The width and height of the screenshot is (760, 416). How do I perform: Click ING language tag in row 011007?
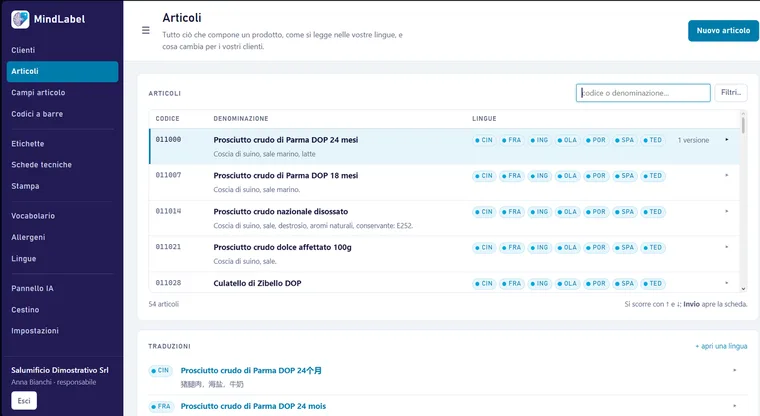[539, 176]
